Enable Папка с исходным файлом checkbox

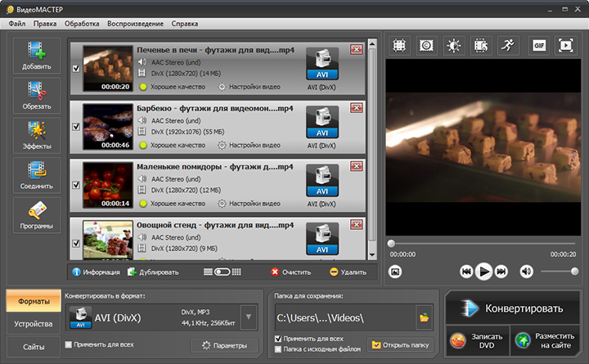pyautogui.click(x=278, y=349)
